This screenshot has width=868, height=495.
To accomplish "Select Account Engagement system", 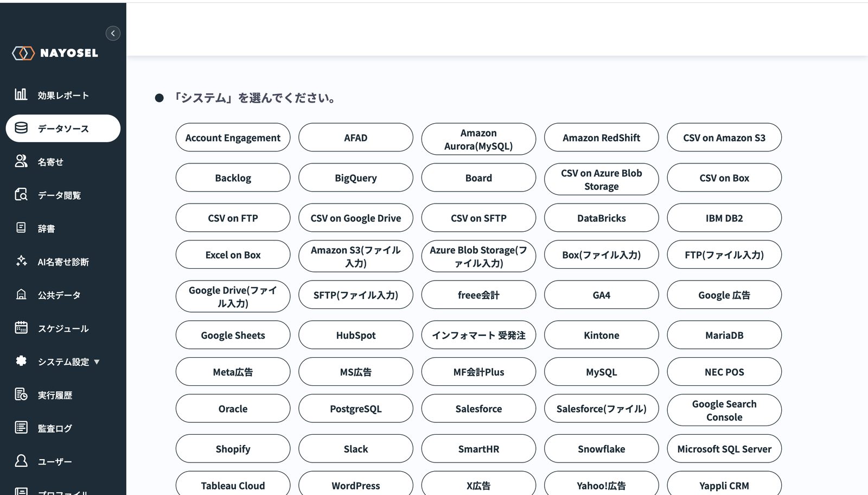I will point(233,137).
